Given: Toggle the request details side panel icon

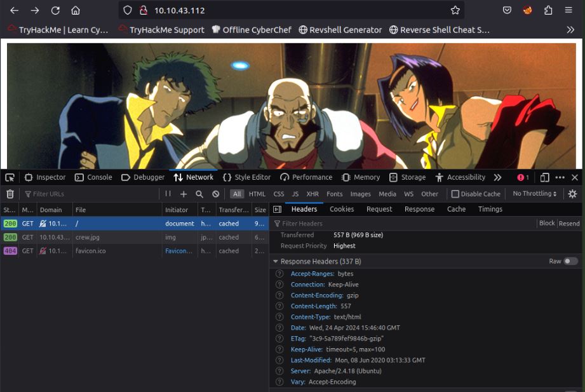Looking at the screenshot, I should point(277,210).
